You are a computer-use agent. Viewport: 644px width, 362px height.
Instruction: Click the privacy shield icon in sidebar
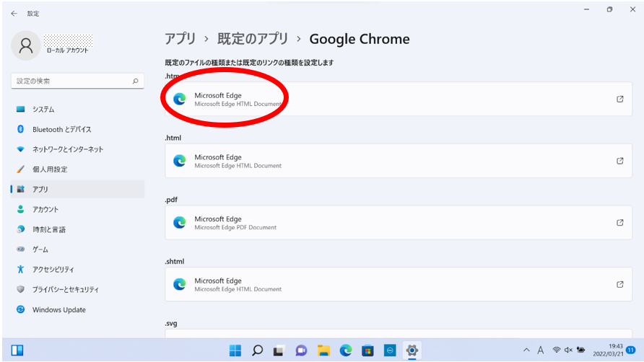coord(20,289)
